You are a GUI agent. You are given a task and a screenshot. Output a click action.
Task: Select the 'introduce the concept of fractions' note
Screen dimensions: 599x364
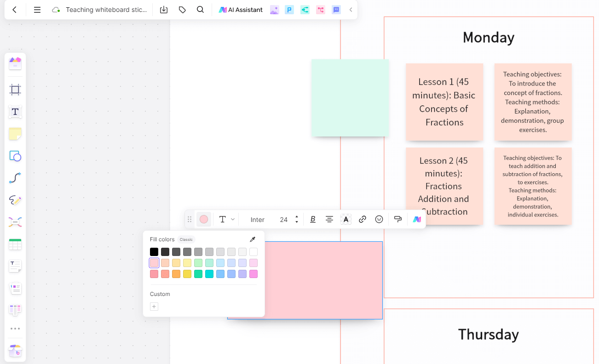coord(533,102)
